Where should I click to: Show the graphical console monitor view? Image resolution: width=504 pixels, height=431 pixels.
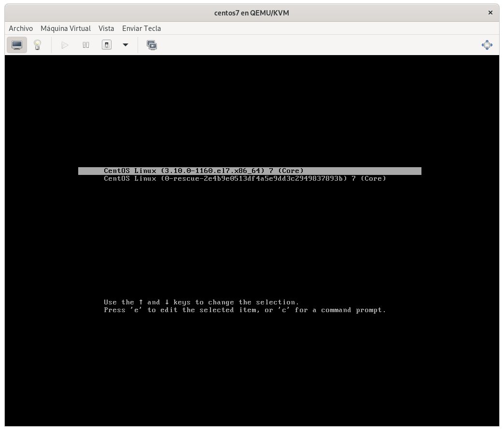[17, 45]
